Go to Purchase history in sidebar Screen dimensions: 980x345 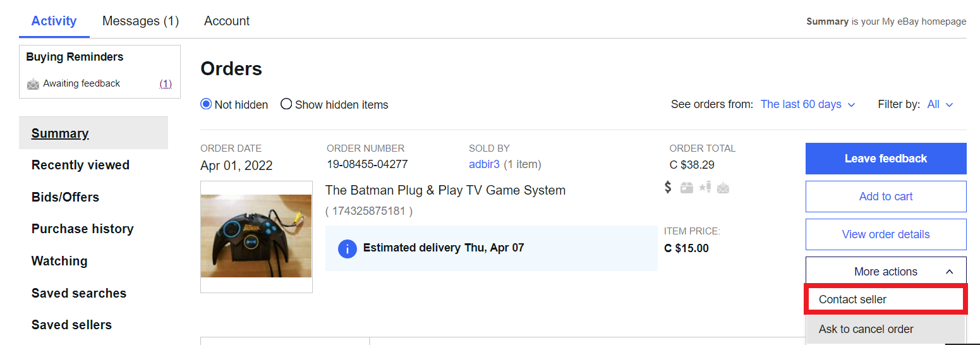[82, 229]
